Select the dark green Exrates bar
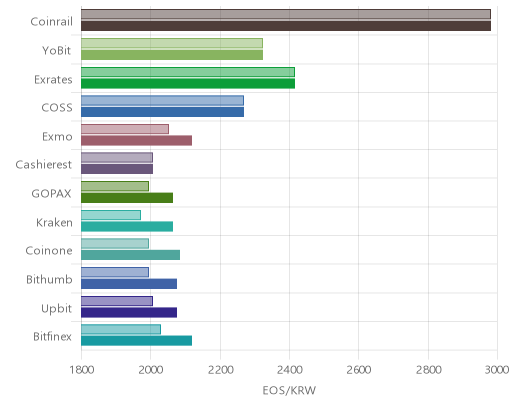Viewport: 512px width, 408px height. tap(188, 84)
